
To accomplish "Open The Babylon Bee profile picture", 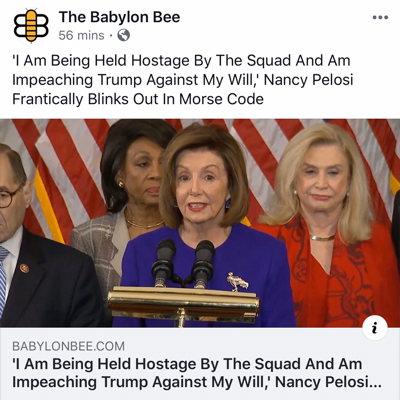I will [31, 26].
